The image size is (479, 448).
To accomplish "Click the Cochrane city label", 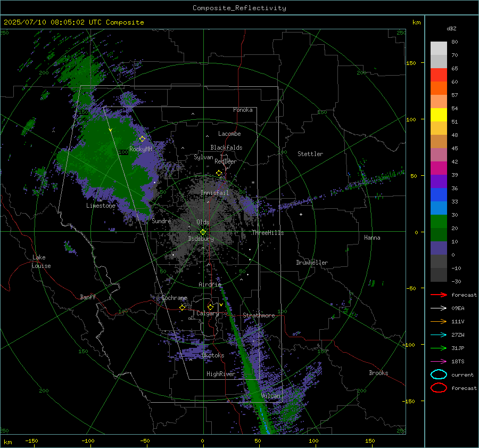I will click(x=174, y=298).
